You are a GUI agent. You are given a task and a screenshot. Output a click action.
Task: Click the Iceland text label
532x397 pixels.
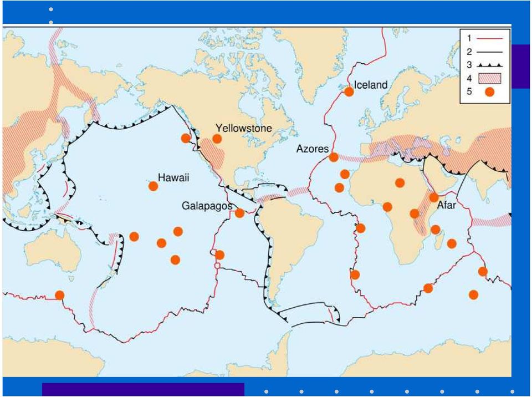[371, 85]
